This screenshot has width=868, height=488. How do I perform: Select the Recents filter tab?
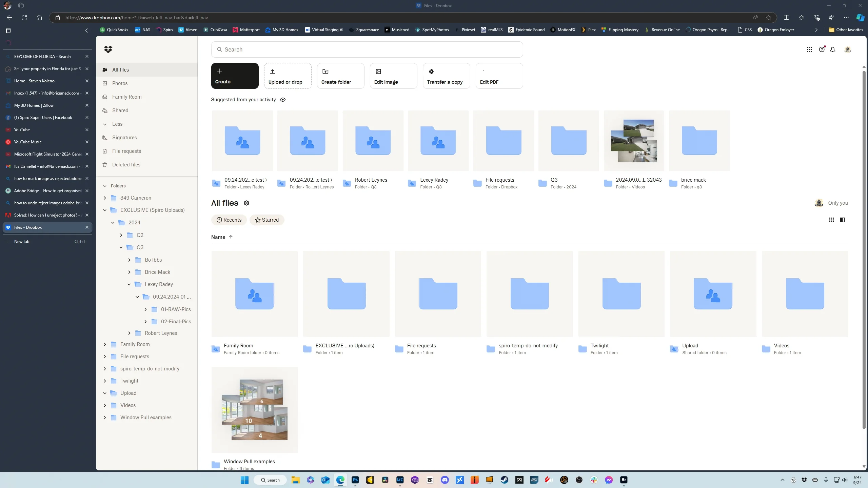(x=229, y=220)
